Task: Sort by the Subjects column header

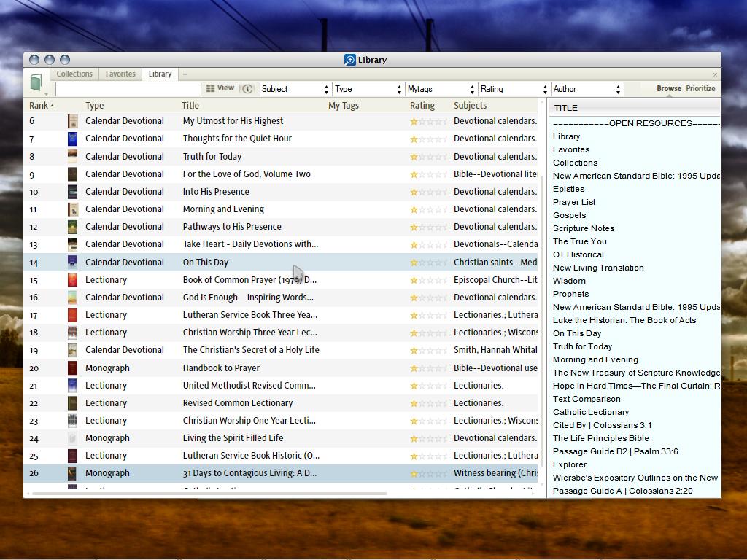Action: (x=471, y=105)
